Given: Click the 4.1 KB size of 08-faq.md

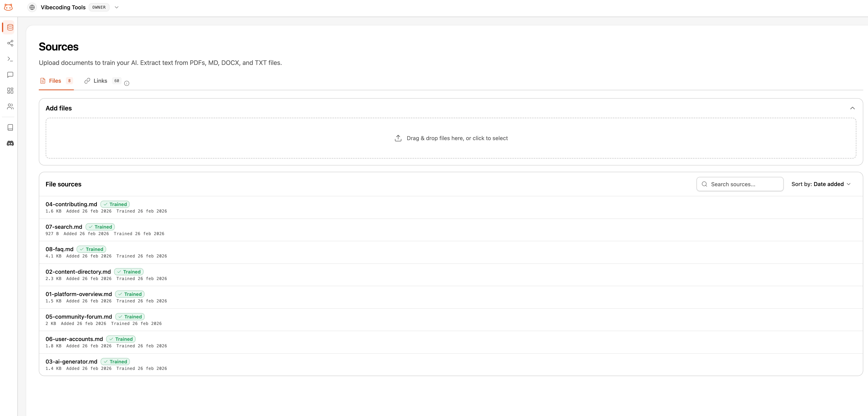Looking at the screenshot, I should coord(54,256).
